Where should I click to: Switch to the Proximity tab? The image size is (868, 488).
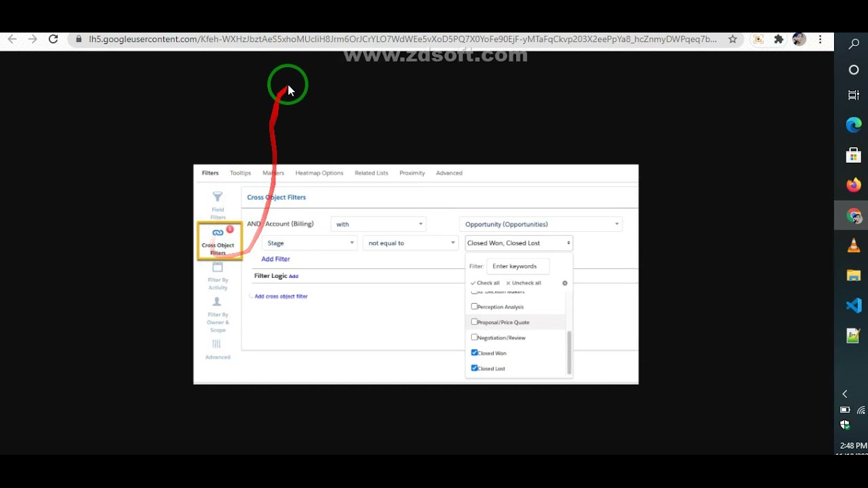point(412,173)
